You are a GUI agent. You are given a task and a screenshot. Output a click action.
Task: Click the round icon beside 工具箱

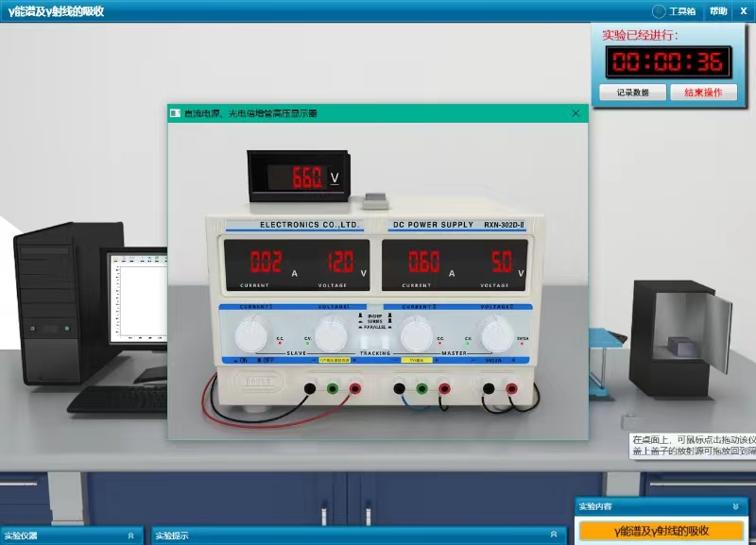tap(659, 11)
